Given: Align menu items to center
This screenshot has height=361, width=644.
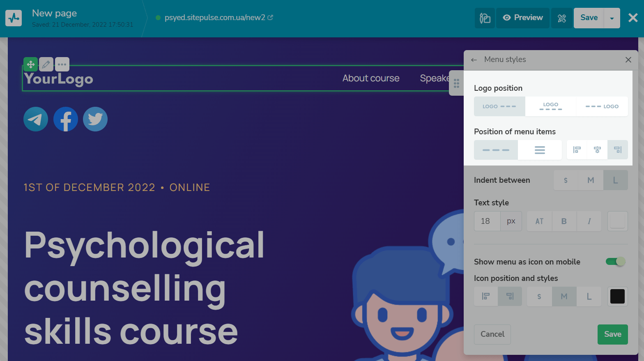Looking at the screenshot, I should [597, 150].
